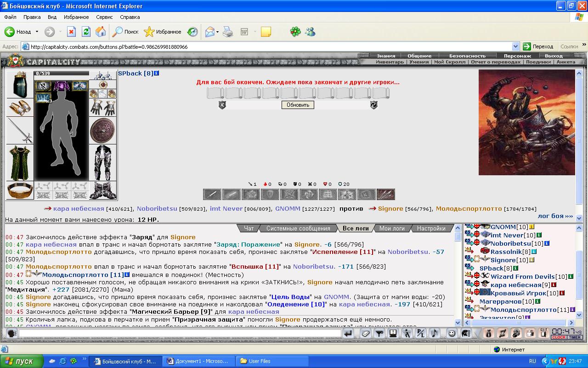
Task: Click the Инвентарь game menu link
Action: coord(390,62)
